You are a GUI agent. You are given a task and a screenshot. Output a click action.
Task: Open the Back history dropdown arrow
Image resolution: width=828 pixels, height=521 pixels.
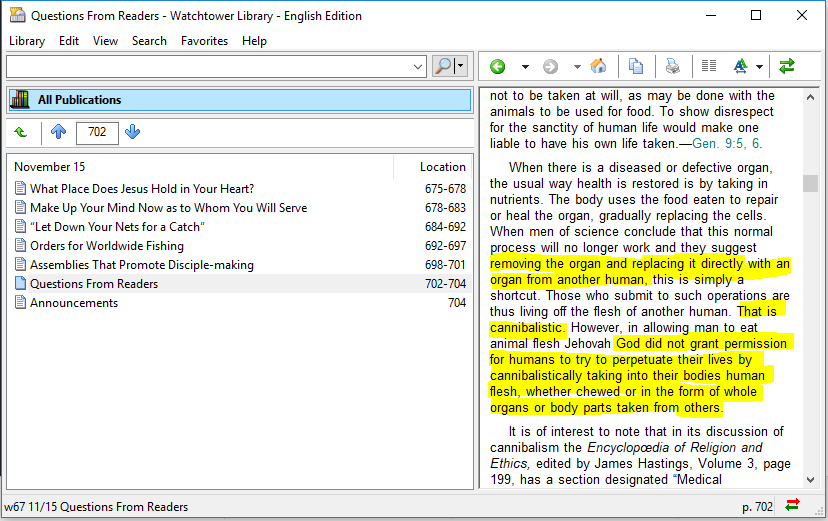click(x=524, y=67)
